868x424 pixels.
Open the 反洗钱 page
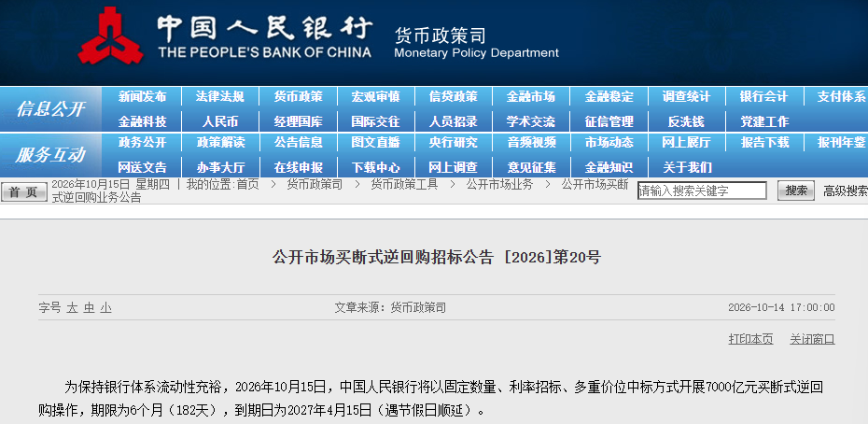686,121
